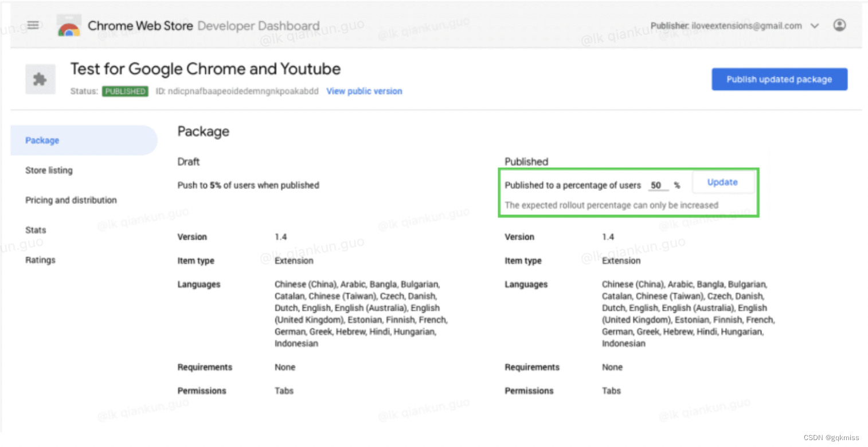Click the Package section heading
Image resolution: width=868 pixels, height=447 pixels.
(204, 132)
